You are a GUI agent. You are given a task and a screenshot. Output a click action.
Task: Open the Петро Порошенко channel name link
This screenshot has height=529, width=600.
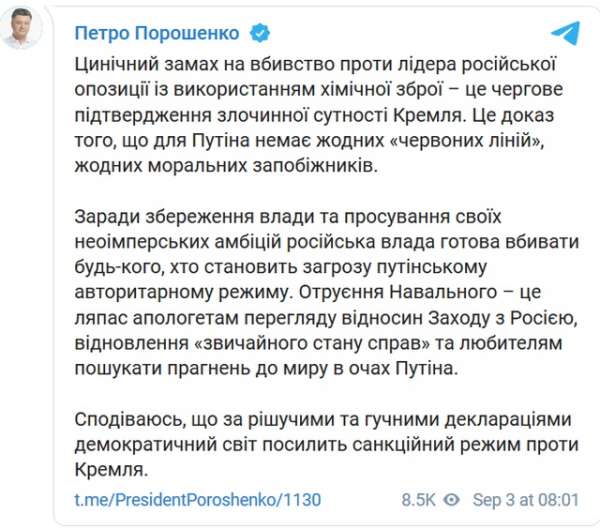click(158, 33)
